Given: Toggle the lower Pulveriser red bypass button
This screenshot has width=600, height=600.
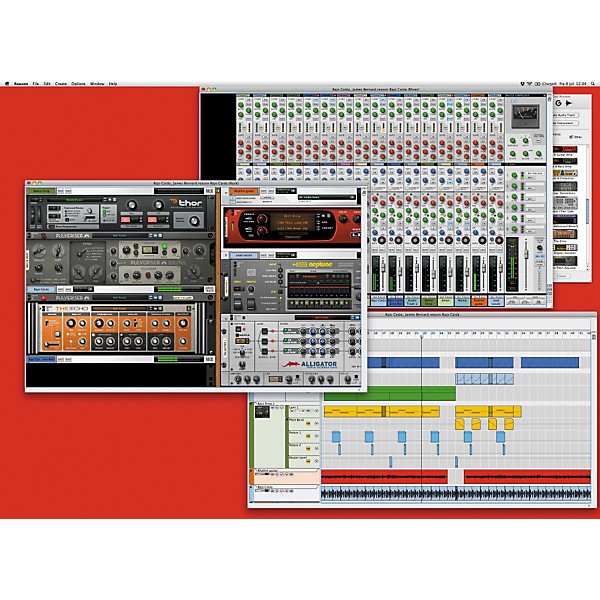Looking at the screenshot, I should click(43, 298).
